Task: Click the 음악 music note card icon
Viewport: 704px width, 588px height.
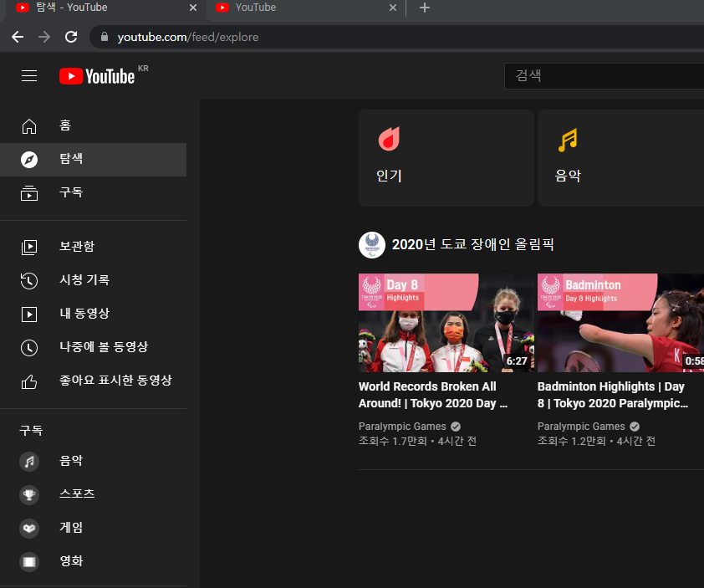Action: 568,140
